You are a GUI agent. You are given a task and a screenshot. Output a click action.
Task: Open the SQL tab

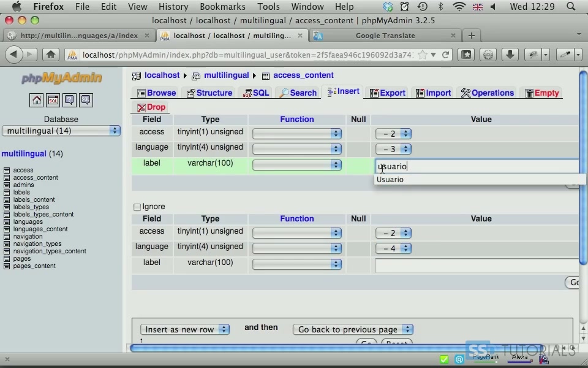click(x=256, y=93)
